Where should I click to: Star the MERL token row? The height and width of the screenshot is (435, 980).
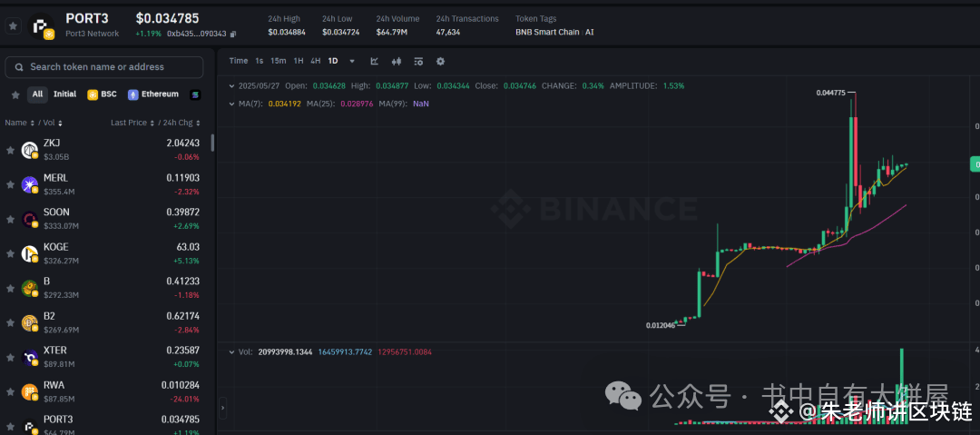pos(10,184)
